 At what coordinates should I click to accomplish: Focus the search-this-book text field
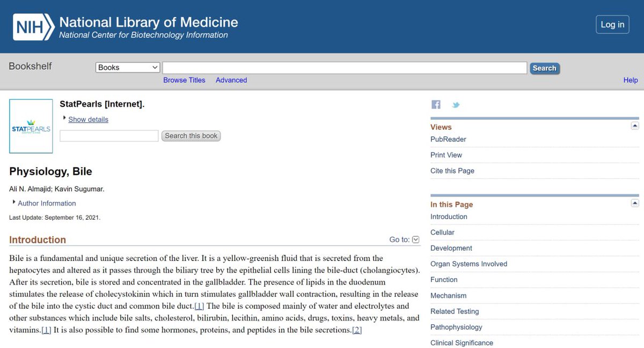click(109, 136)
